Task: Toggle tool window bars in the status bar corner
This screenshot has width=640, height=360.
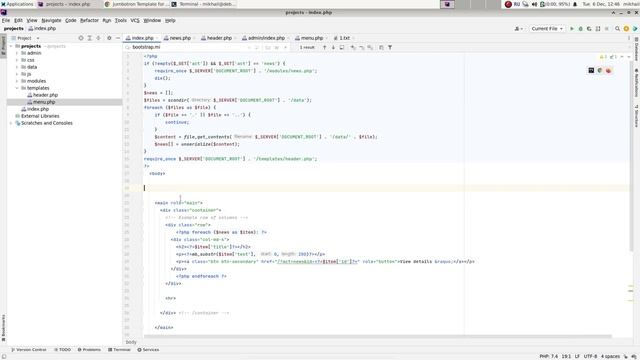Action: tap(4, 356)
